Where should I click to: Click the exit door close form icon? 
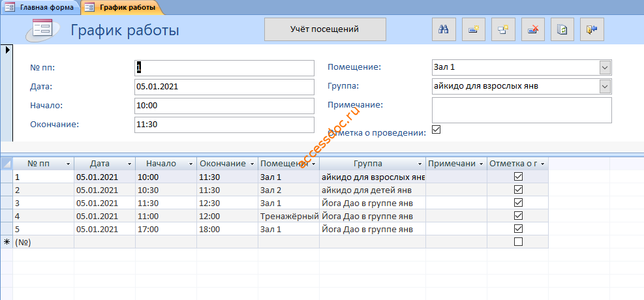tap(592, 29)
